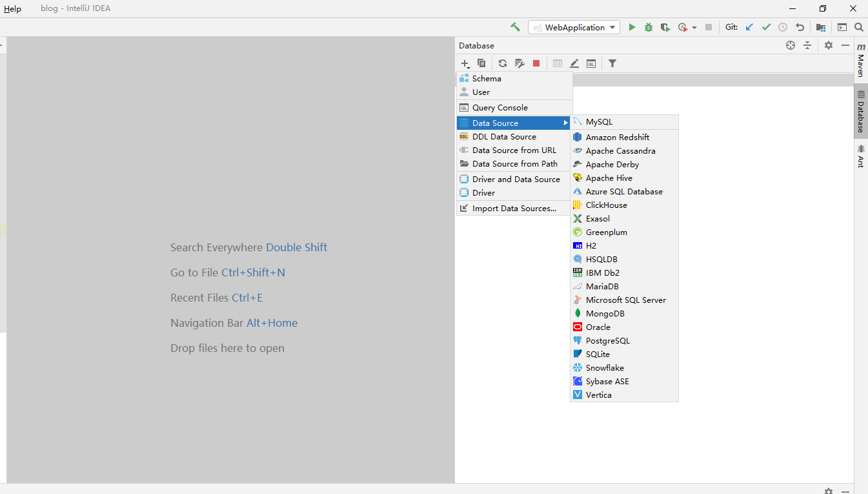Open the WebApplication run configuration dropdown
The height and width of the screenshot is (494, 868).
[x=574, y=27]
